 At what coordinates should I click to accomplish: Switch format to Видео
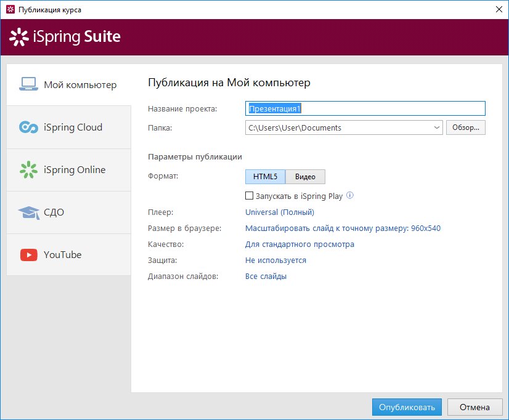(x=305, y=177)
